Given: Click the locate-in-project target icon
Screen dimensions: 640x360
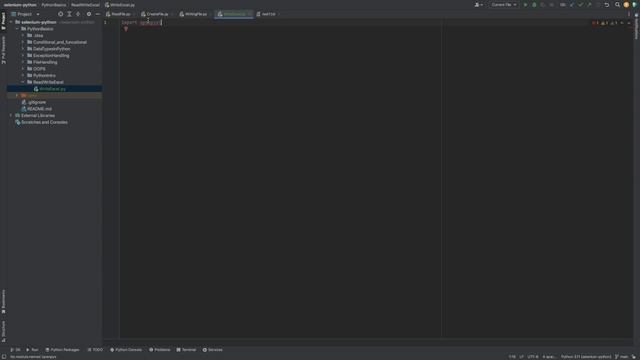Looking at the screenshot, I should click(60, 14).
